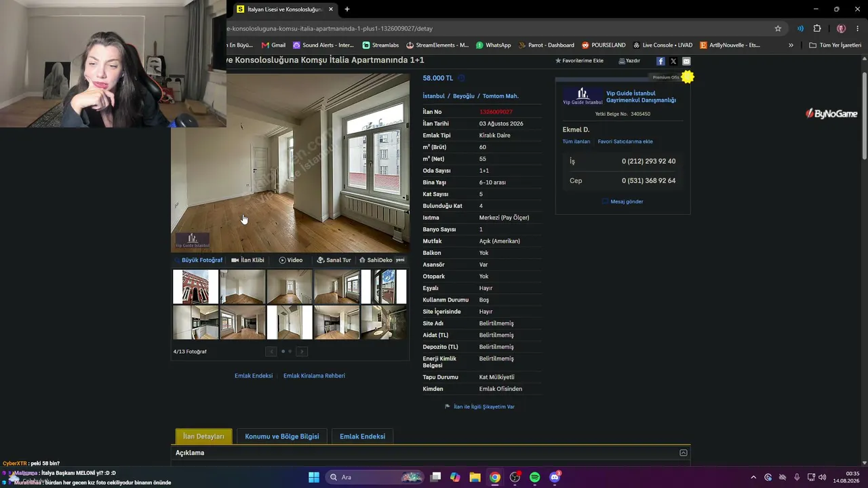868x488 pixels.
Task: Open the Parrot - Dashboard bookmark
Action: click(x=546, y=45)
